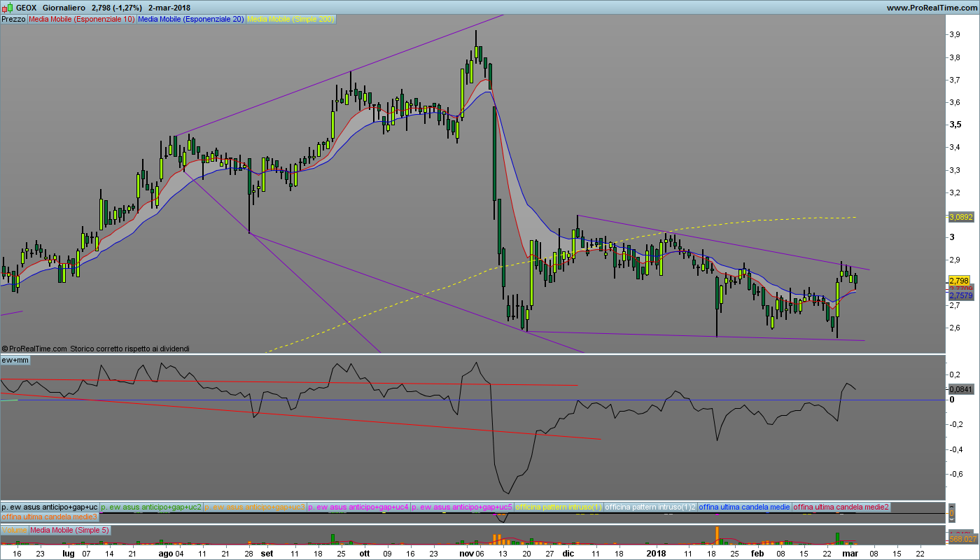The image size is (980, 560).
Task: Select the Media Mobile (Simple 200) label
Action: coord(291,19)
